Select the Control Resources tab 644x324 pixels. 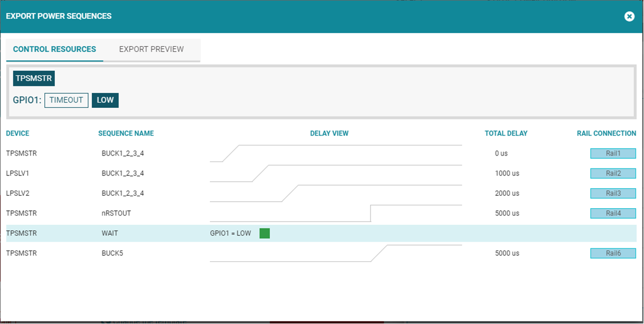pyautogui.click(x=55, y=49)
